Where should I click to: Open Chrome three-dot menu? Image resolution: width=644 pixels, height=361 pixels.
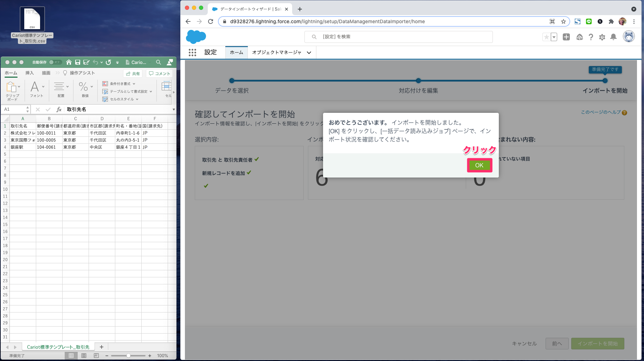click(x=634, y=21)
